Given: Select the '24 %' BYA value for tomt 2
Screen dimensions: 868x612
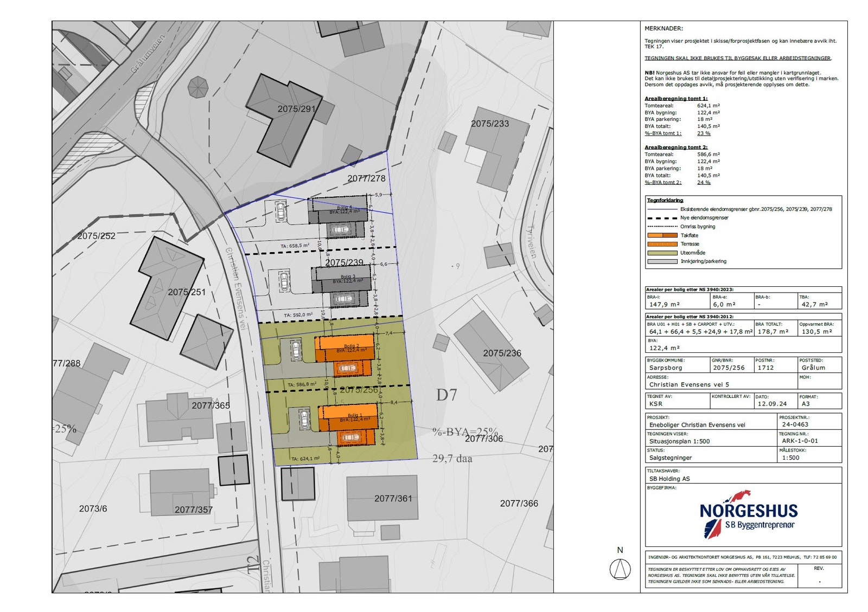Looking at the screenshot, I should click(x=704, y=183).
